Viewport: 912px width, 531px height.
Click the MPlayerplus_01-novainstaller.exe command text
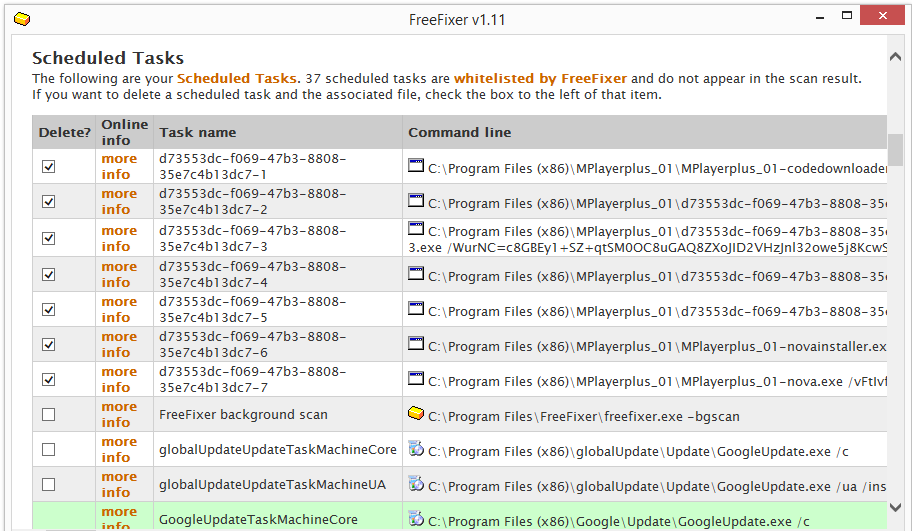click(x=657, y=347)
